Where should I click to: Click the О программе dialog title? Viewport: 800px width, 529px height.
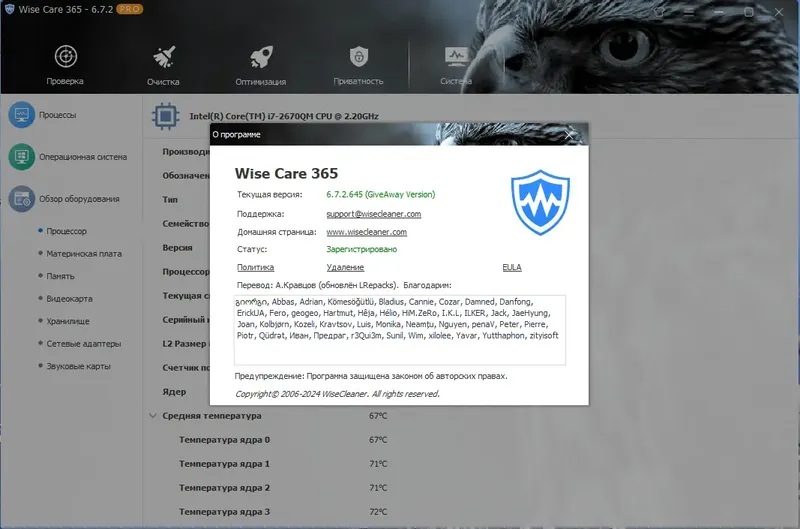(x=236, y=135)
